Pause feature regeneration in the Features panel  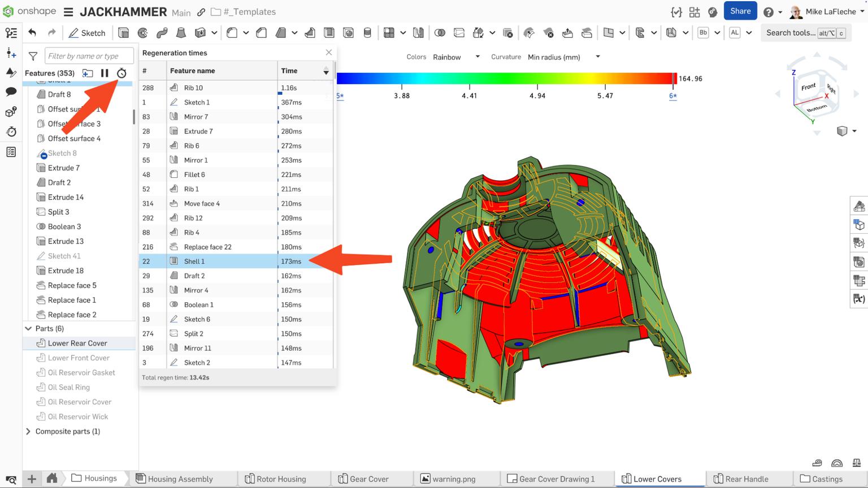[x=105, y=73]
